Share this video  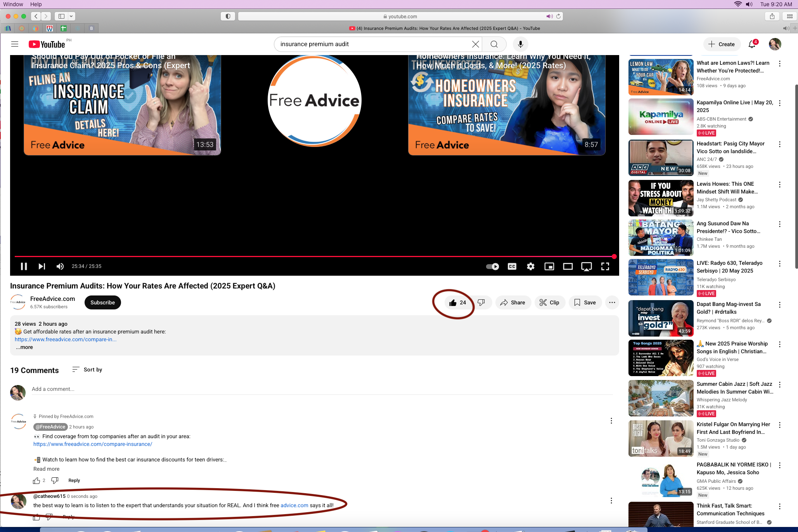513,302
